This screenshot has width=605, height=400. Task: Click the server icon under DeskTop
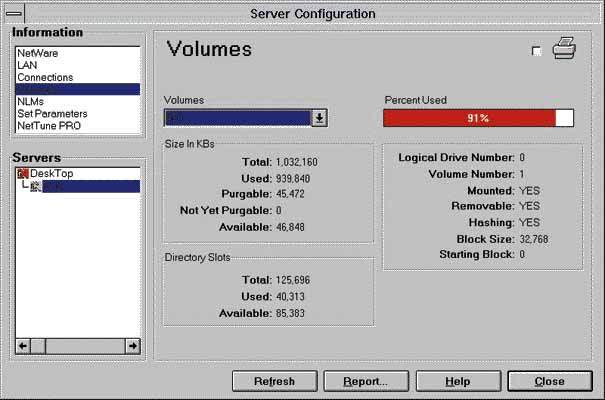pos(36,187)
